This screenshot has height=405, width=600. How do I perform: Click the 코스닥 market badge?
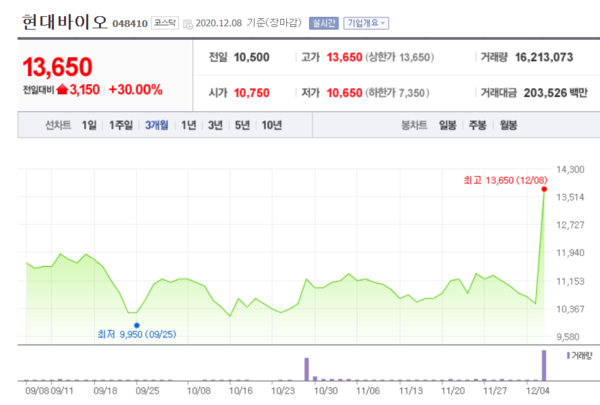click(x=165, y=23)
